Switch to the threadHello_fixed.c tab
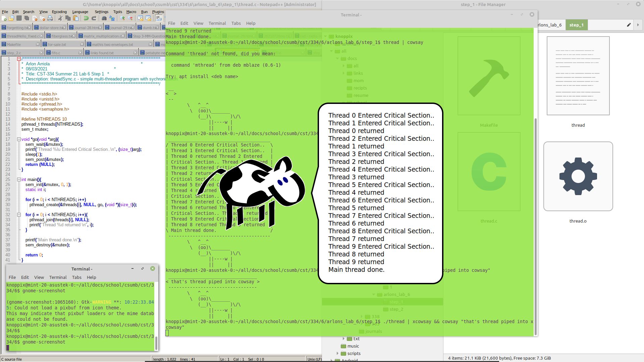The height and width of the screenshot is (362, 644). [22, 36]
